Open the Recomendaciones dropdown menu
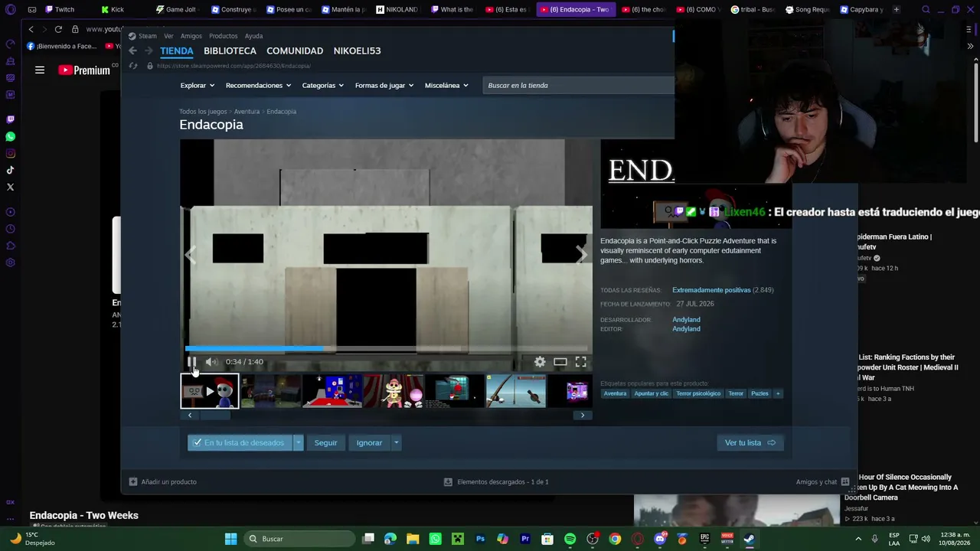 click(x=258, y=86)
